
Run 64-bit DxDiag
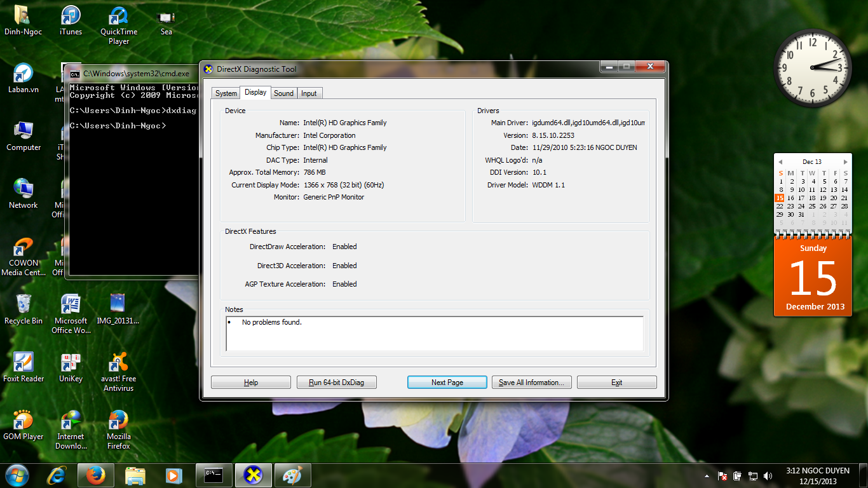[x=337, y=383]
